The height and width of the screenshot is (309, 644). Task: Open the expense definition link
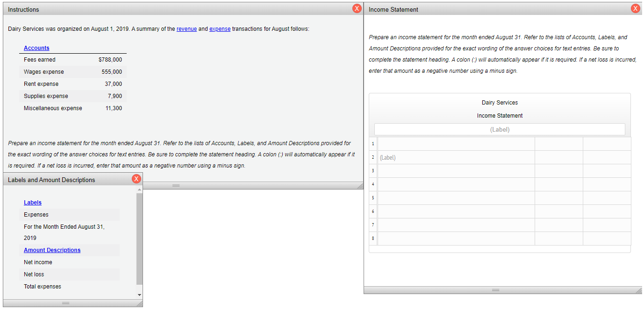[x=220, y=28]
